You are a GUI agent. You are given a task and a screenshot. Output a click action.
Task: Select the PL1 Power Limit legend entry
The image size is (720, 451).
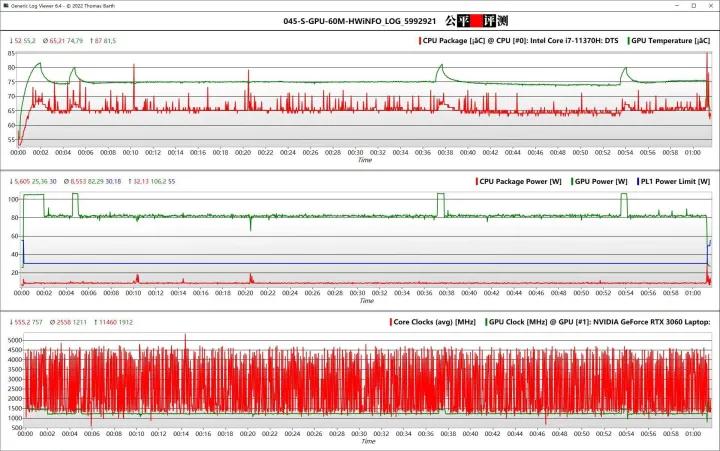[676, 181]
